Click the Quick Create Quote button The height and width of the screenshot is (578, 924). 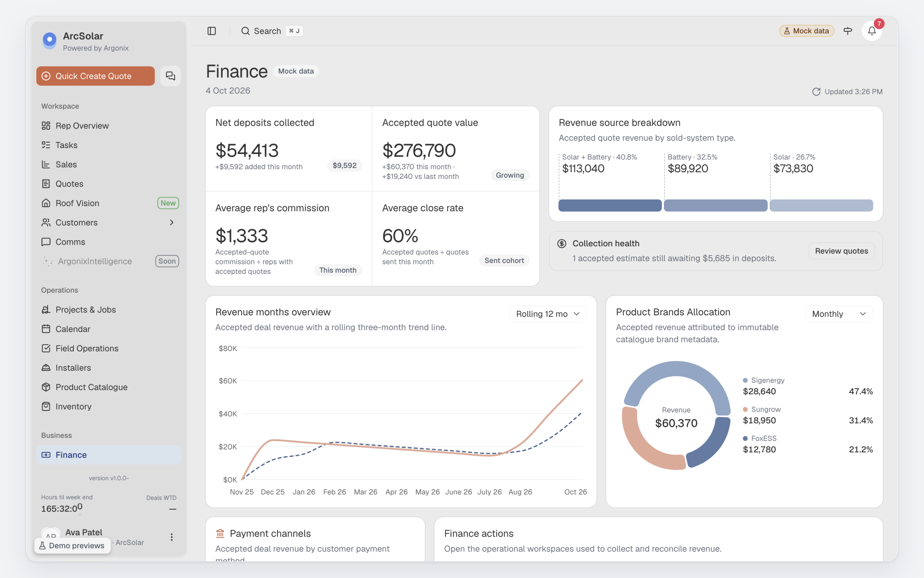[96, 76]
